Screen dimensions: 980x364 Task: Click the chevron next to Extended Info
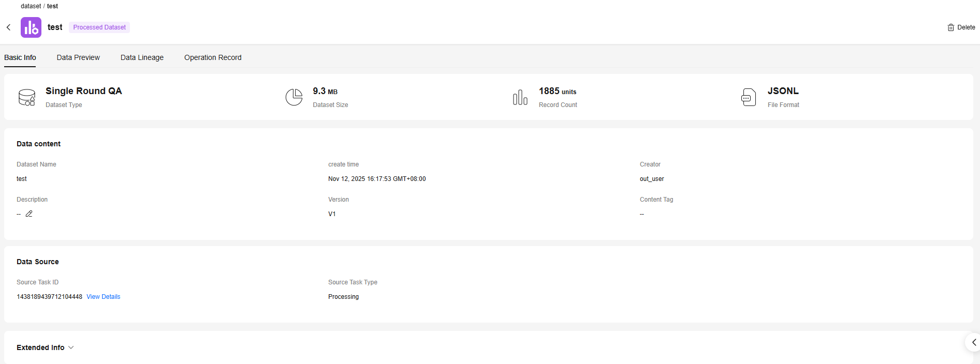pos(71,347)
